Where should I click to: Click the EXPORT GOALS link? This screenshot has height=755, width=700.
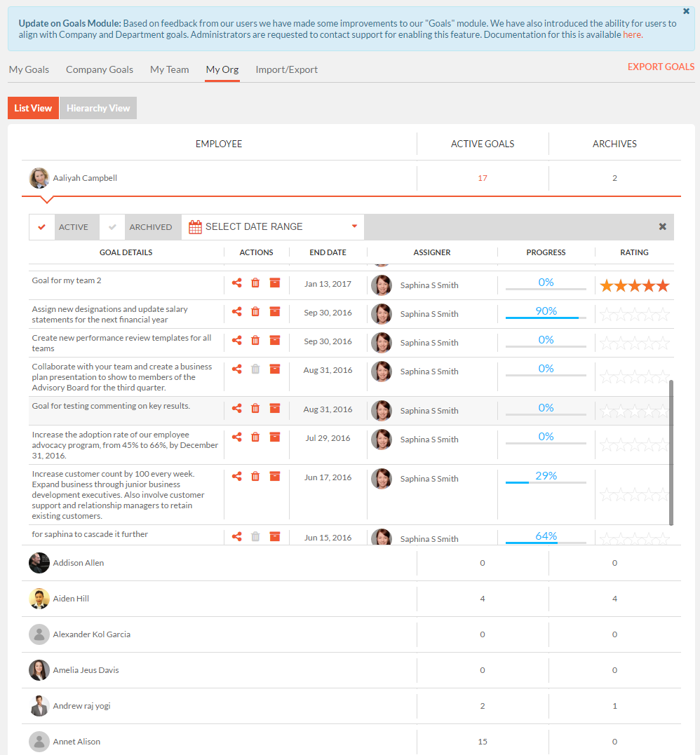click(x=661, y=67)
